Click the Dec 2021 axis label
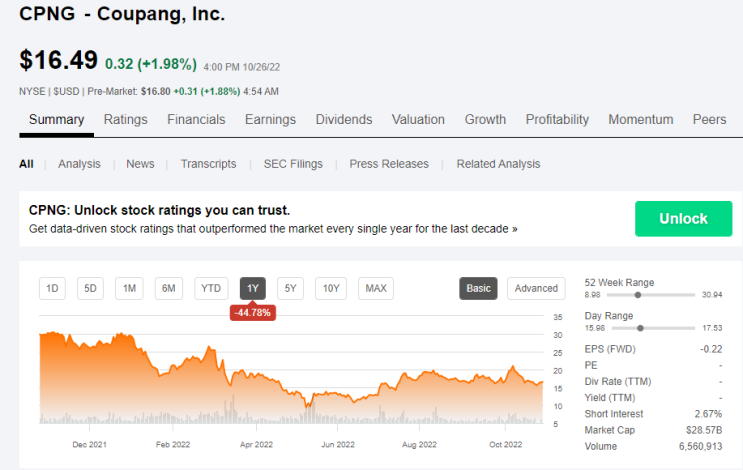The width and height of the screenshot is (743, 470). [90, 444]
